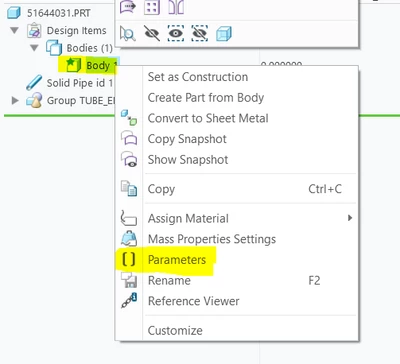This screenshot has width=400, height=364.
Task: Click the Mirror icon in mini toolbar
Action: [x=176, y=7]
